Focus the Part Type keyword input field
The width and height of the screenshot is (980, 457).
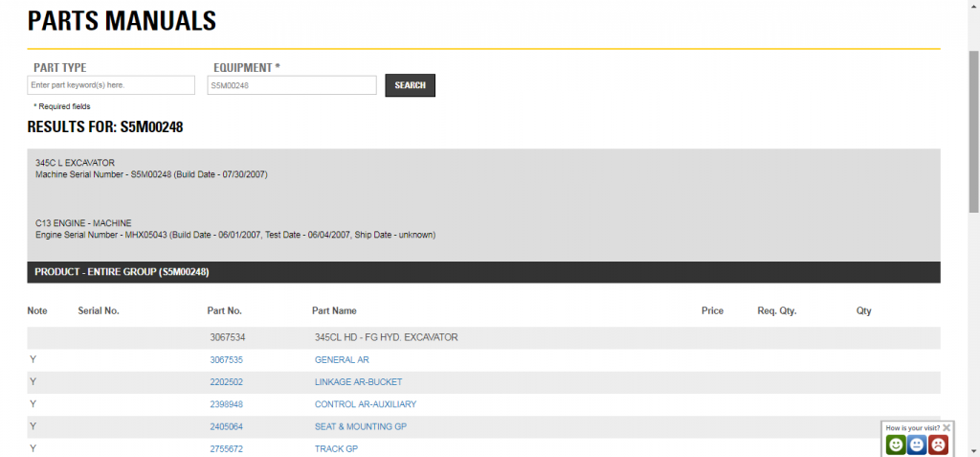pyautogui.click(x=111, y=85)
